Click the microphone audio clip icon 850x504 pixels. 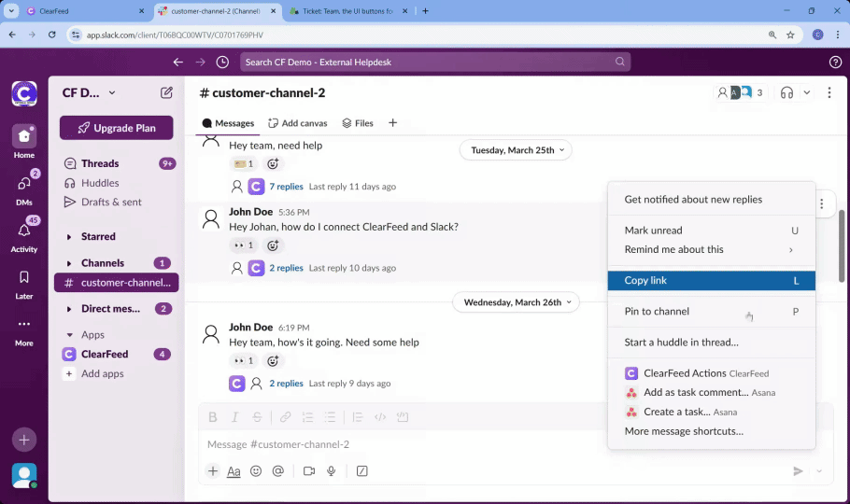332,471
